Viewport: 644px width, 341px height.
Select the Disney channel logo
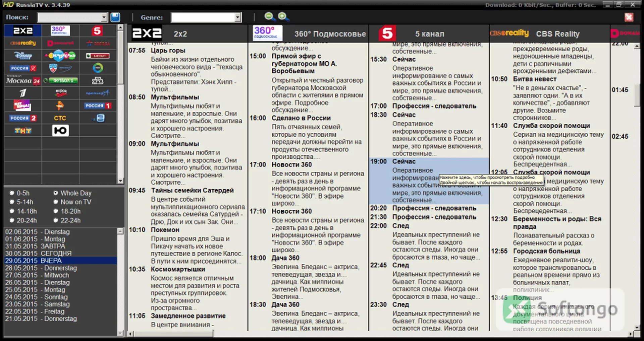click(x=23, y=56)
